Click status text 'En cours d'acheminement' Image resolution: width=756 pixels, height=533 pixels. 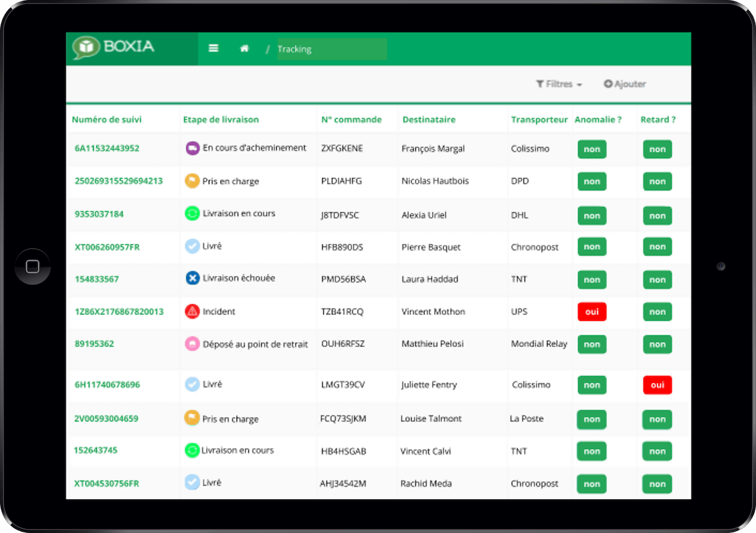point(255,148)
